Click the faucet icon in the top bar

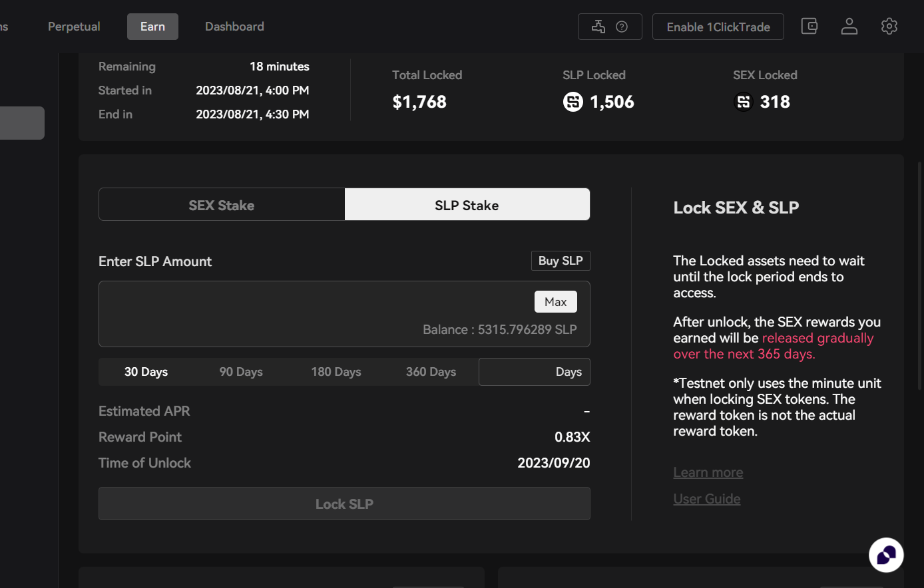tap(598, 27)
